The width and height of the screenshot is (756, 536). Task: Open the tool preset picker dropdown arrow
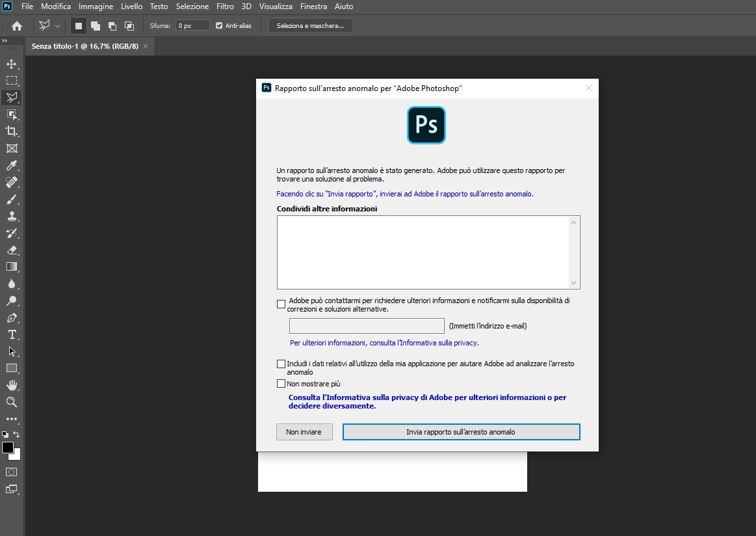(x=57, y=26)
